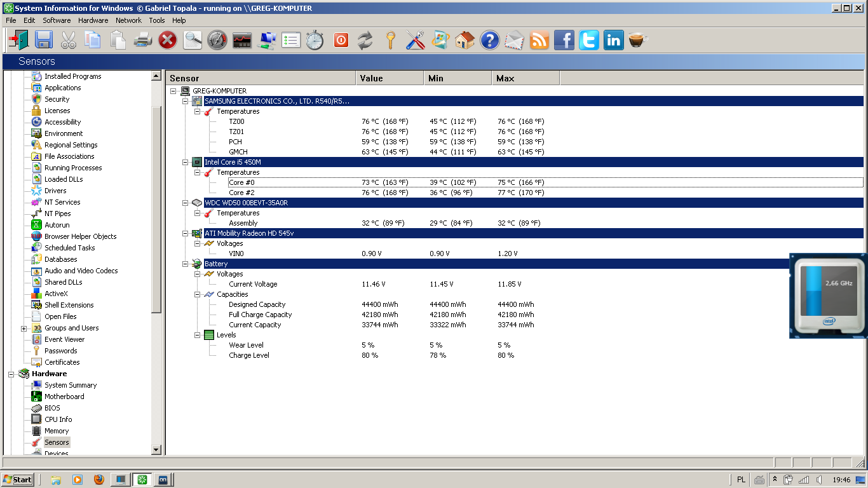
Task: Collapse Temperatures under Intel Core i5 450M
Action: tap(197, 172)
